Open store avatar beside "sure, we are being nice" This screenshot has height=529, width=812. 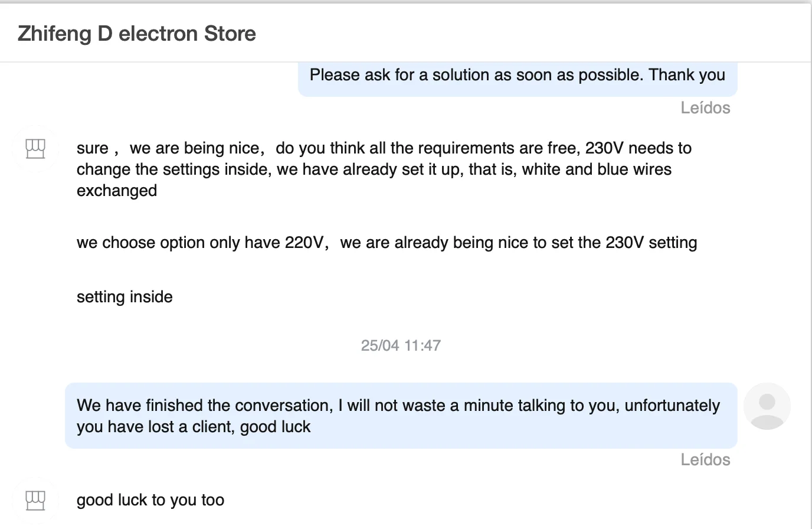click(x=35, y=148)
